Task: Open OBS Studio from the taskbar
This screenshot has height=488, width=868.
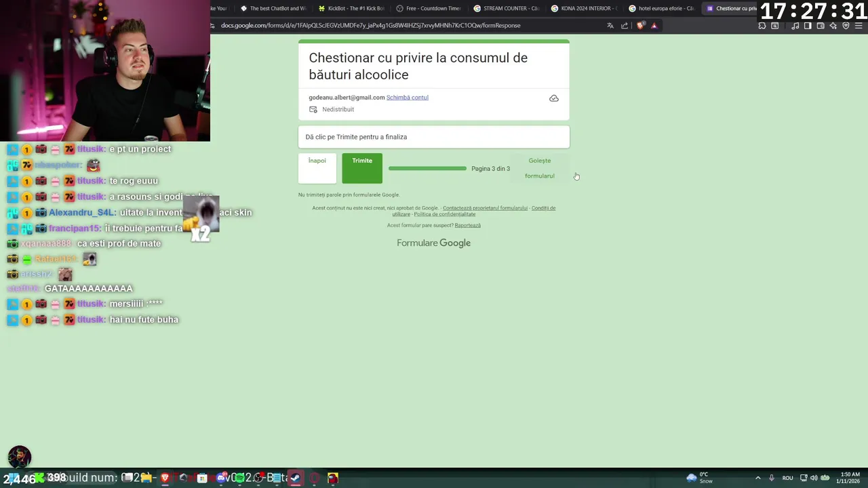Action: pos(258,478)
